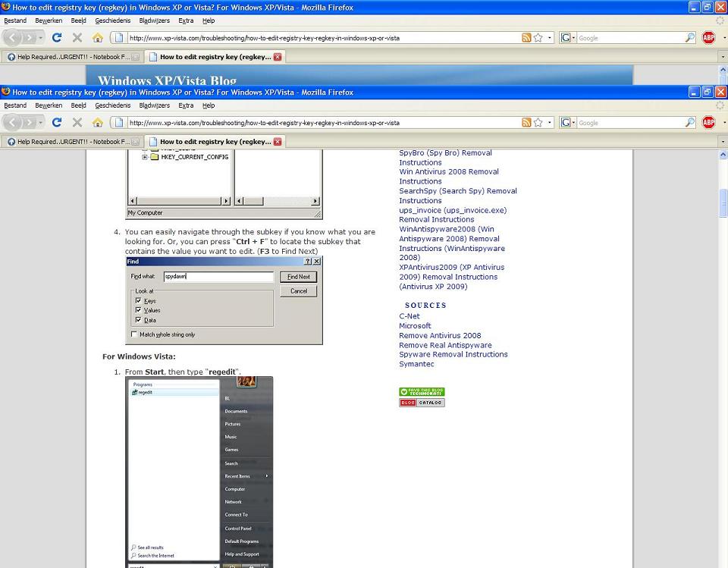Close regkey tab in foreground Firefox window
This screenshot has height=568, width=728.
(278, 142)
